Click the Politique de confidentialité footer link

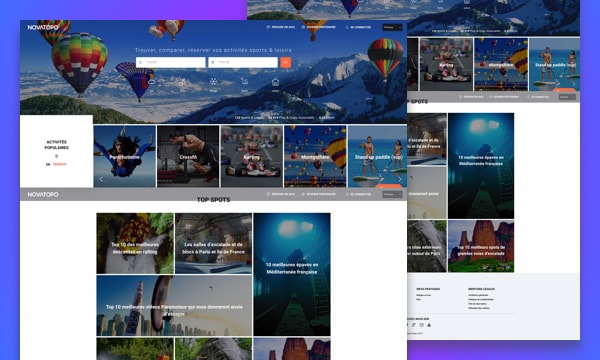pyautogui.click(x=481, y=300)
